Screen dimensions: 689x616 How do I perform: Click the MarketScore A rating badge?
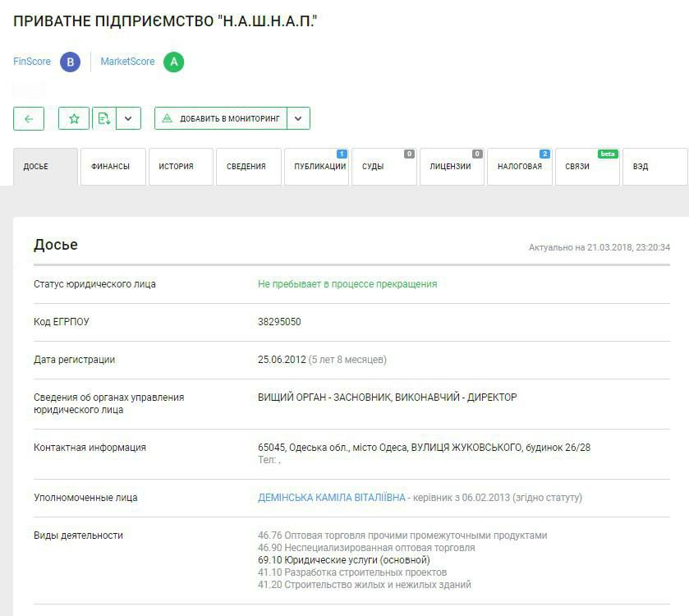173,62
